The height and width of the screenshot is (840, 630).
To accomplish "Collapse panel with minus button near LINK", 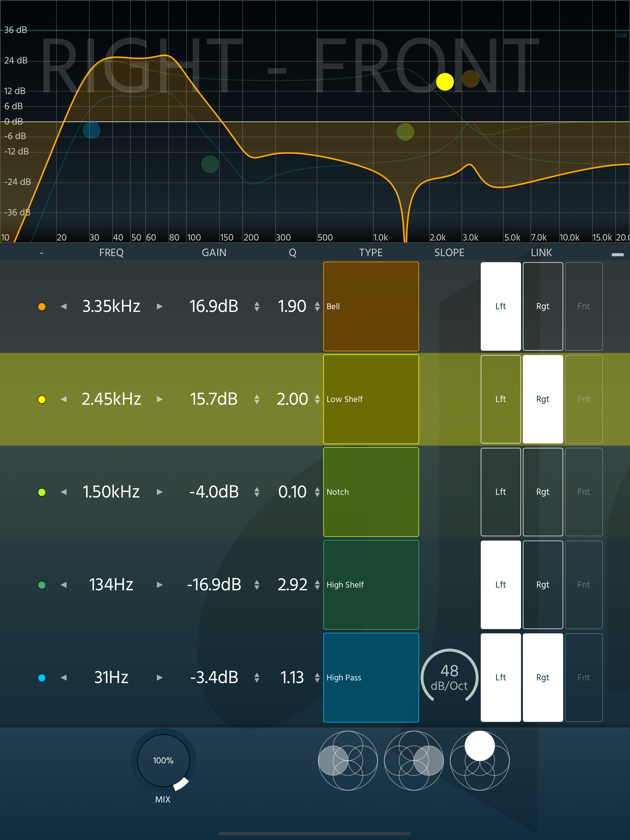I will pos(617,255).
